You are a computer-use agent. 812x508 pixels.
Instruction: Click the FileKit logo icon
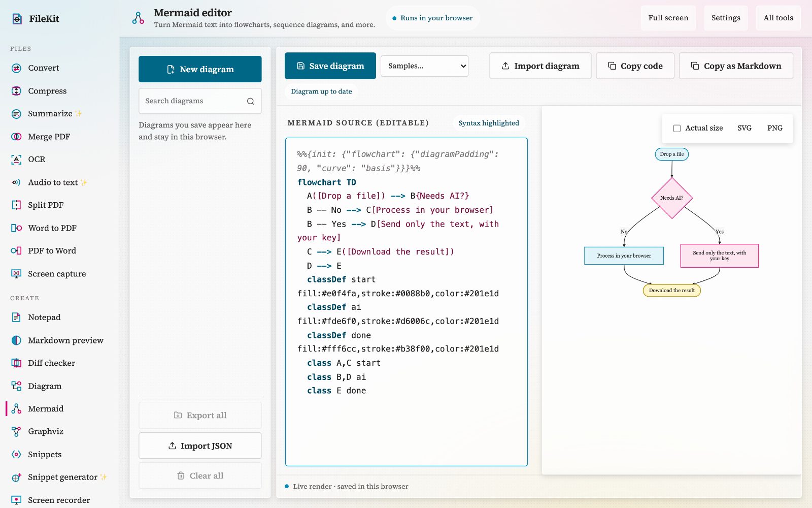click(17, 19)
